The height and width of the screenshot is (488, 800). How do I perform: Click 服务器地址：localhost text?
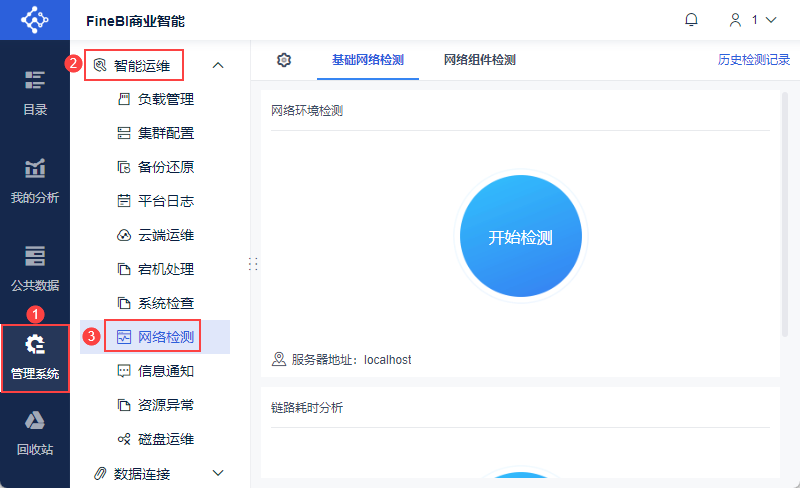pos(352,360)
